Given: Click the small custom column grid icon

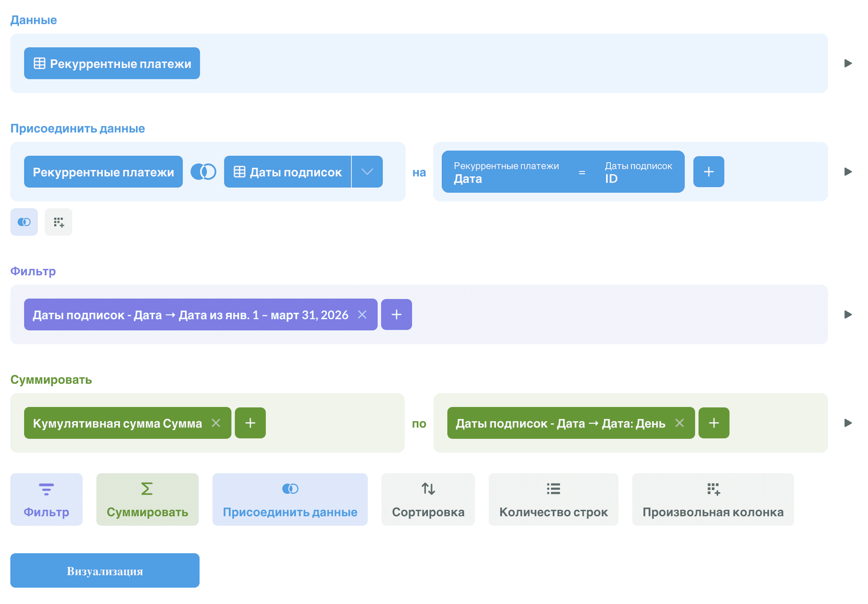Looking at the screenshot, I should click(58, 222).
